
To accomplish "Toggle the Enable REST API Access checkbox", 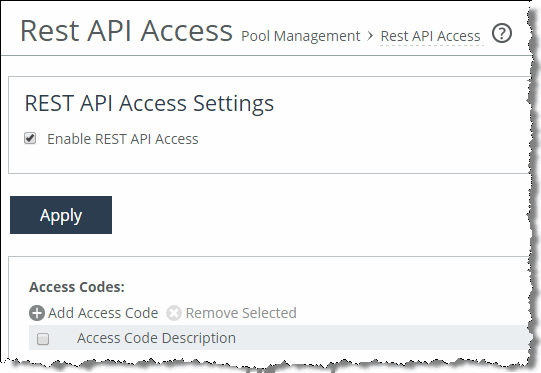I will coord(30,138).
